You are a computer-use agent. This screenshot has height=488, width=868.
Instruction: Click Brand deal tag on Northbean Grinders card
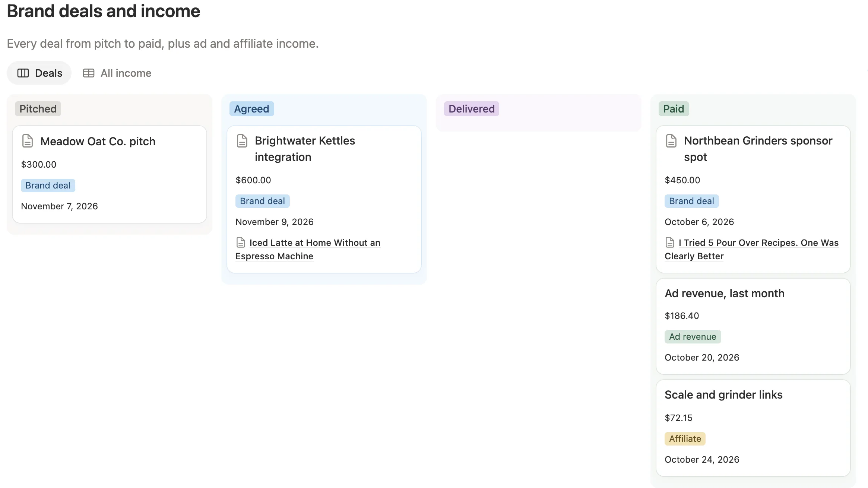click(x=692, y=201)
